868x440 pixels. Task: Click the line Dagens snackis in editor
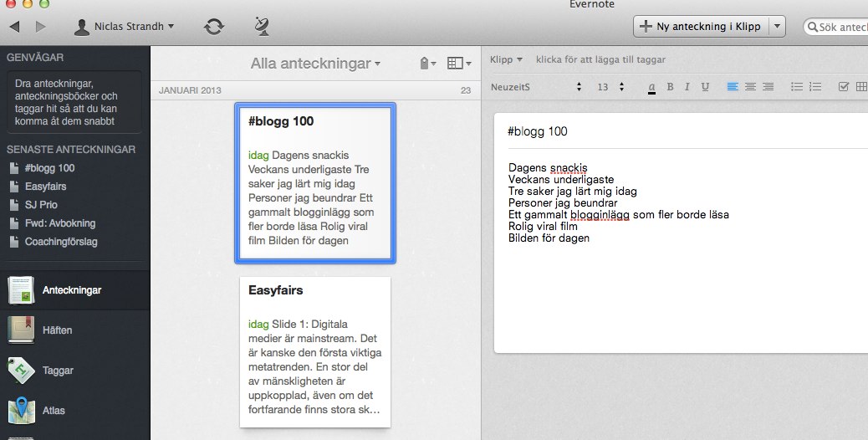pos(548,167)
